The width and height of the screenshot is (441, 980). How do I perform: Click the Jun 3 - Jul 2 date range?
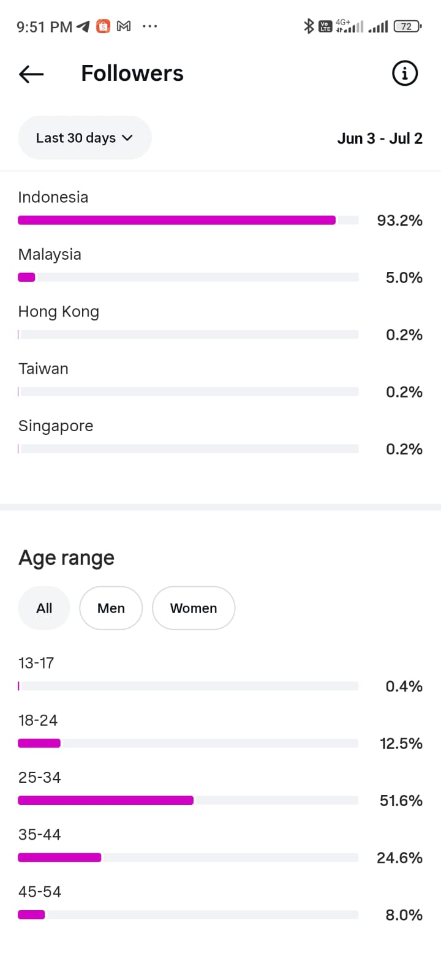(x=380, y=138)
